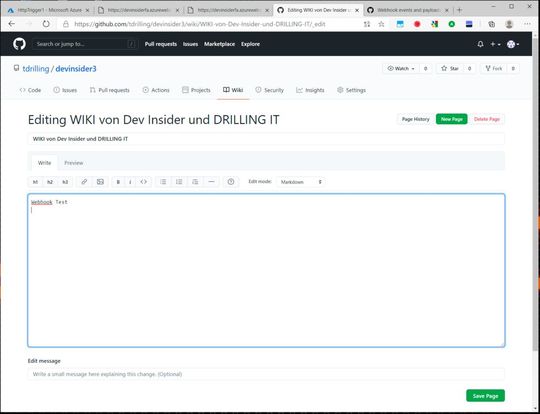This screenshot has width=540, height=414.
Task: Insert an h3 heading
Action: 65,182
